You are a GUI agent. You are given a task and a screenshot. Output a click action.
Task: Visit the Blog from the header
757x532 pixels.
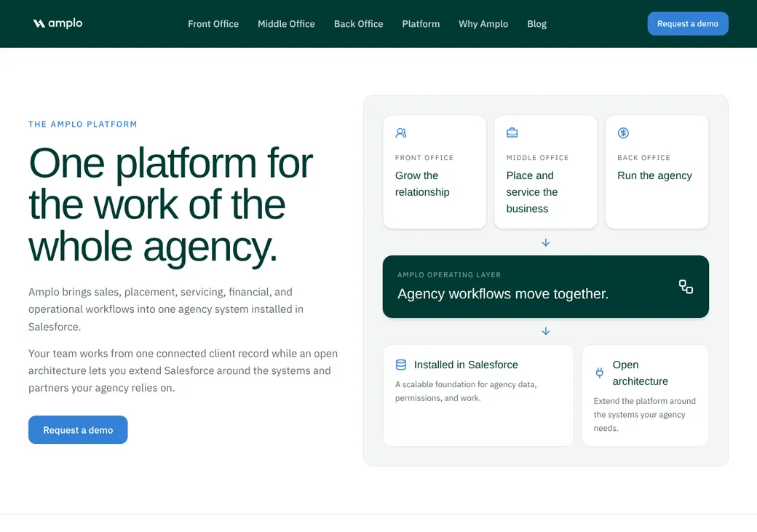[536, 24]
